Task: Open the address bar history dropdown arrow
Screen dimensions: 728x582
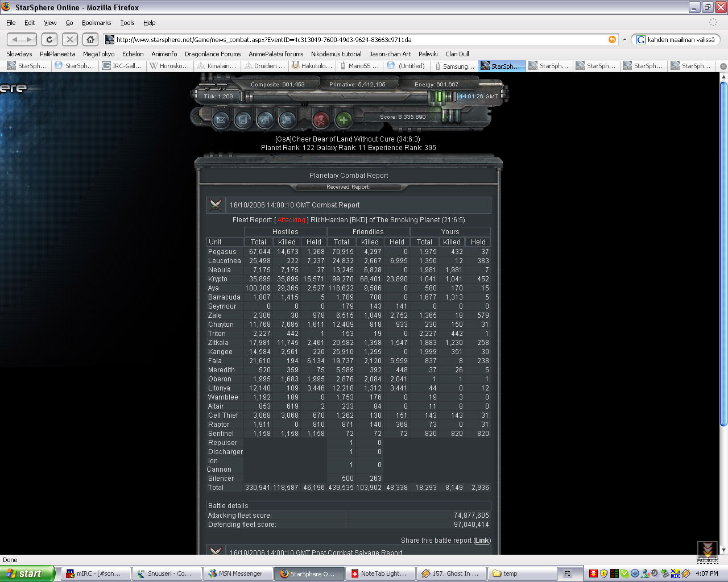Action: point(624,39)
